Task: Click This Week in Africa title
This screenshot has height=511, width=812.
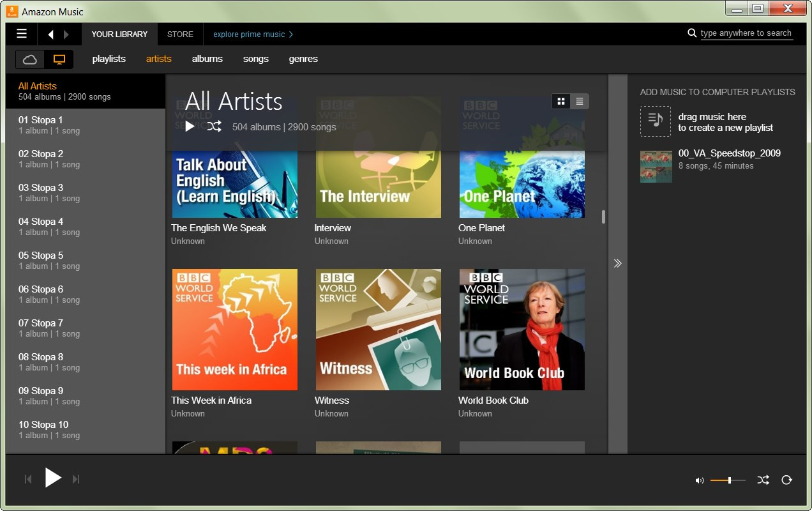Action: click(x=211, y=400)
